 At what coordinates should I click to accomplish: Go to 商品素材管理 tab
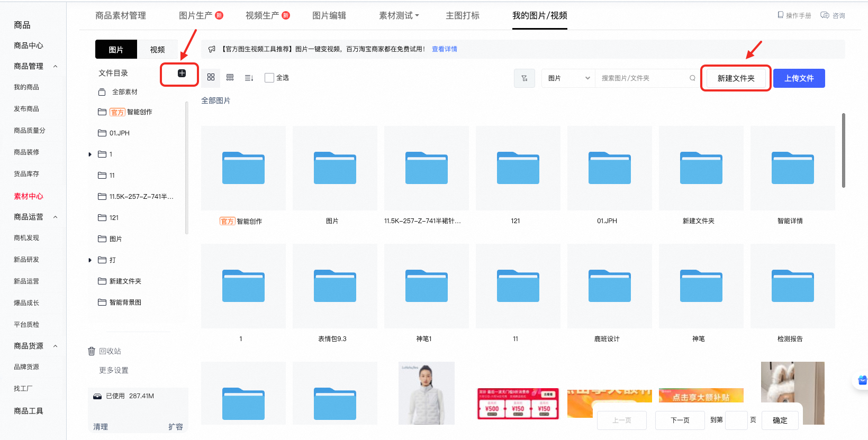(x=121, y=16)
